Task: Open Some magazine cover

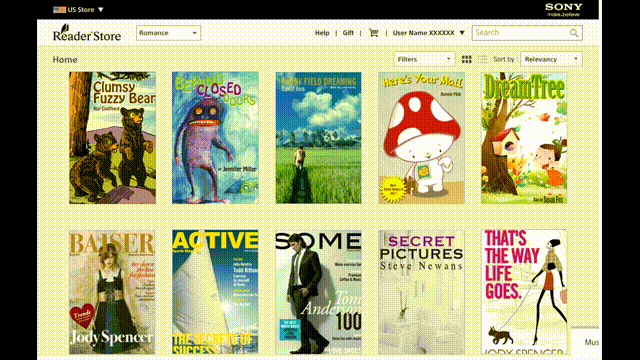Action: point(318,292)
